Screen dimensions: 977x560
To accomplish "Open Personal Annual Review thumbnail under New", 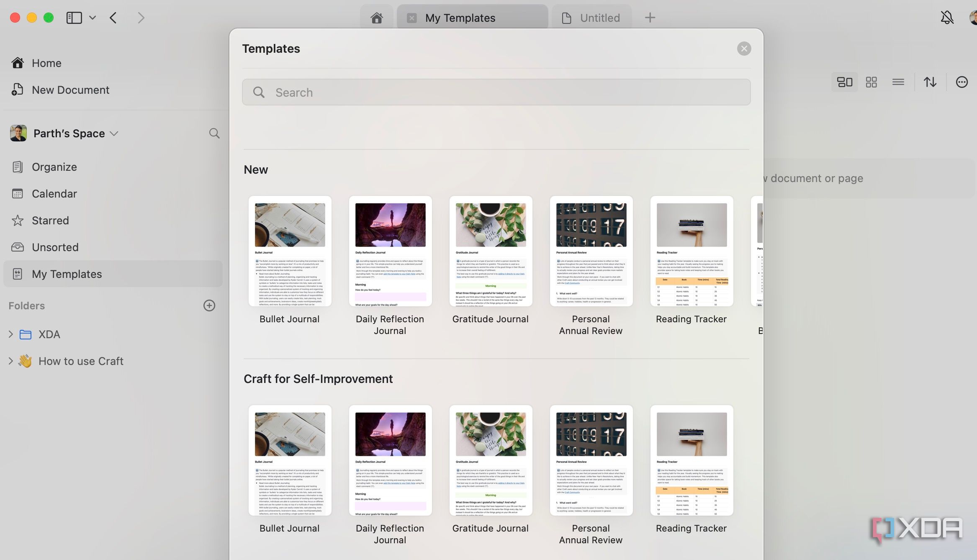I will [x=591, y=251].
